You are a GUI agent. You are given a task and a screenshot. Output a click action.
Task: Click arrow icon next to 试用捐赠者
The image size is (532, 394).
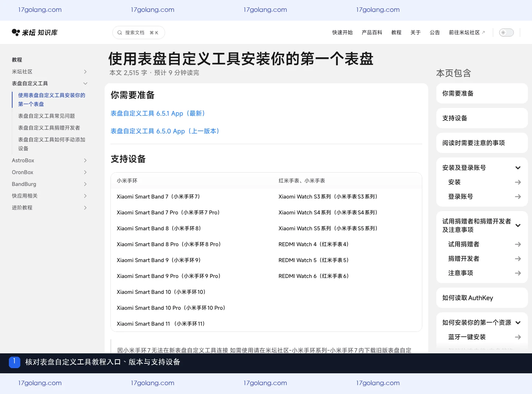click(x=518, y=244)
